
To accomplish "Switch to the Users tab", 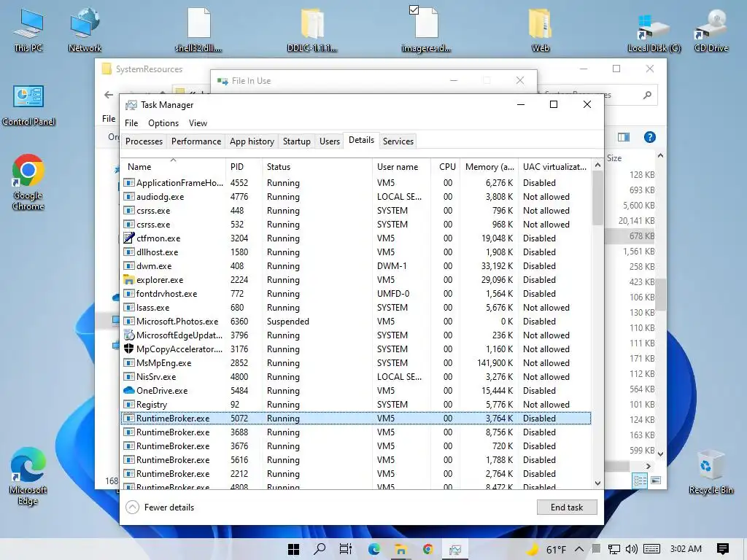I will pos(330,141).
